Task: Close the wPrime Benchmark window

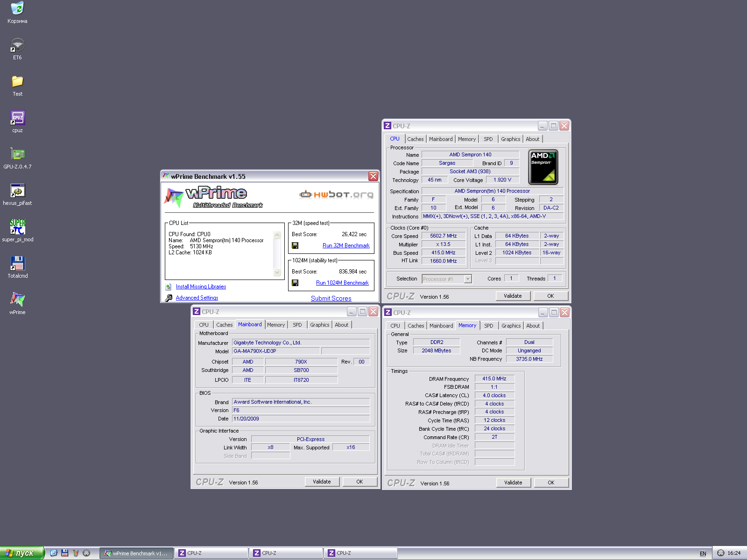Action: tap(373, 176)
